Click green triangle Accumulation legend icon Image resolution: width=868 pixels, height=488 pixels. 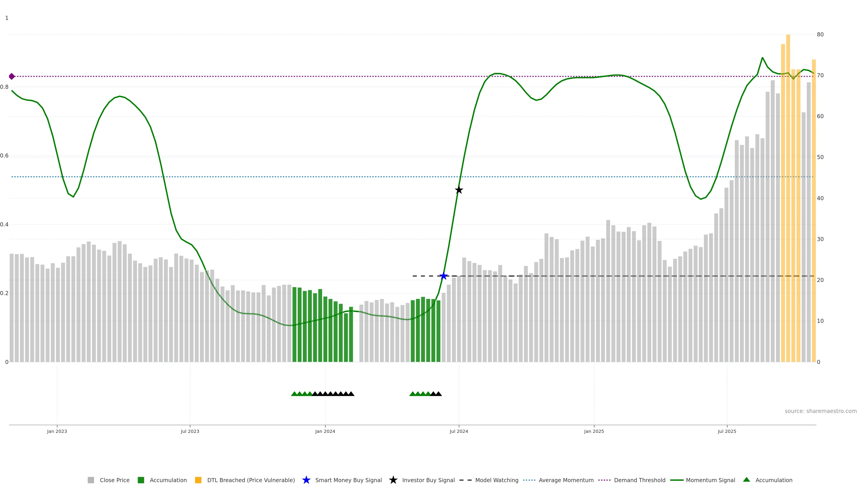pyautogui.click(x=746, y=480)
